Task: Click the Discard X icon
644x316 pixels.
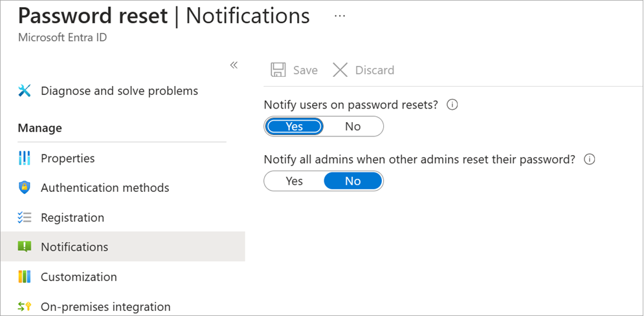Action: pos(340,70)
